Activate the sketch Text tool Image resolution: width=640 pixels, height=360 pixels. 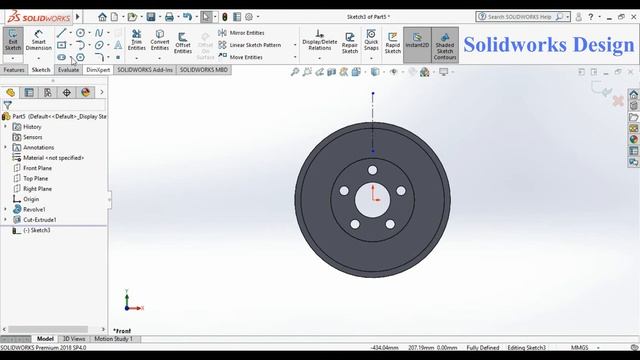pyautogui.click(x=118, y=45)
